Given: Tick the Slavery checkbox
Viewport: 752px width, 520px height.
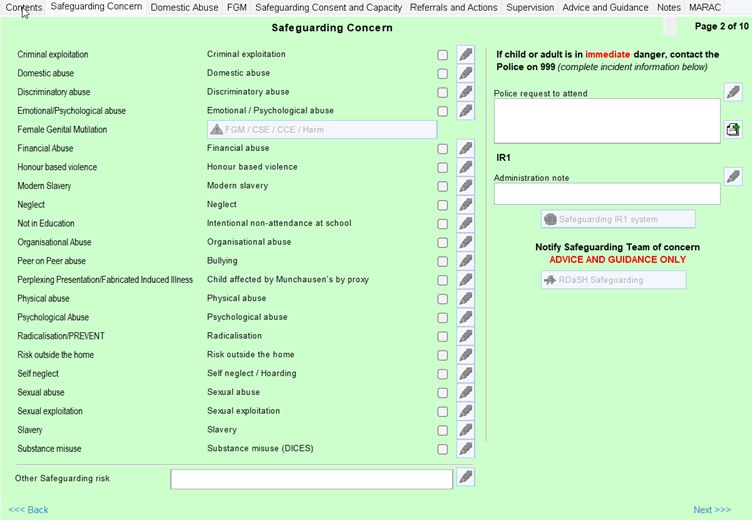Looking at the screenshot, I should 443,430.
